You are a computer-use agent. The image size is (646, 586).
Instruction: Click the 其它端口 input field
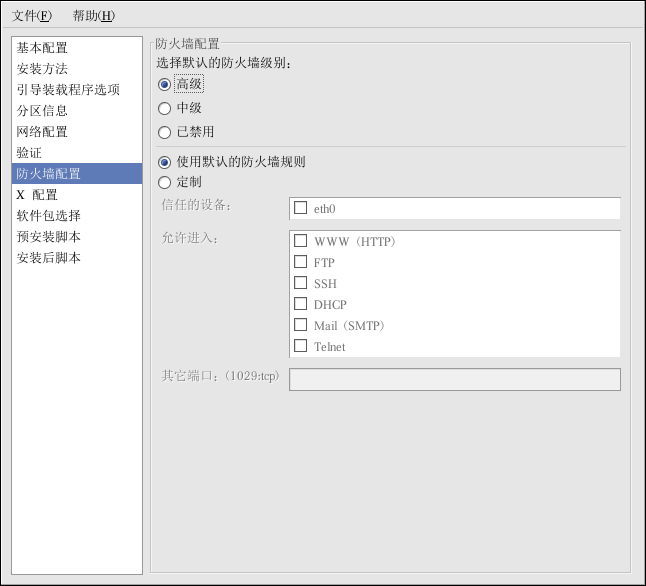pyautogui.click(x=454, y=379)
